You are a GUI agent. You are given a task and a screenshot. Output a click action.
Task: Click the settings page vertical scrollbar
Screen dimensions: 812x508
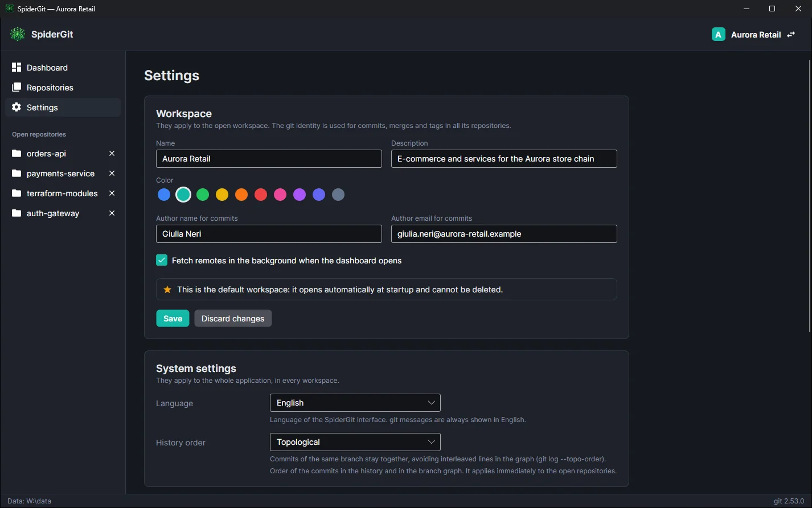(x=810, y=196)
